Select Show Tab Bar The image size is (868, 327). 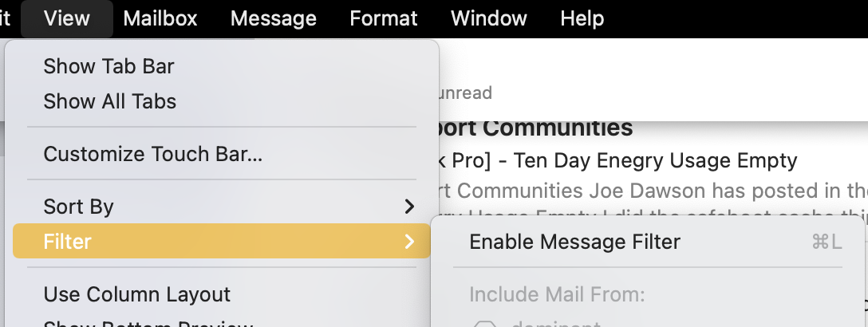pos(108,66)
